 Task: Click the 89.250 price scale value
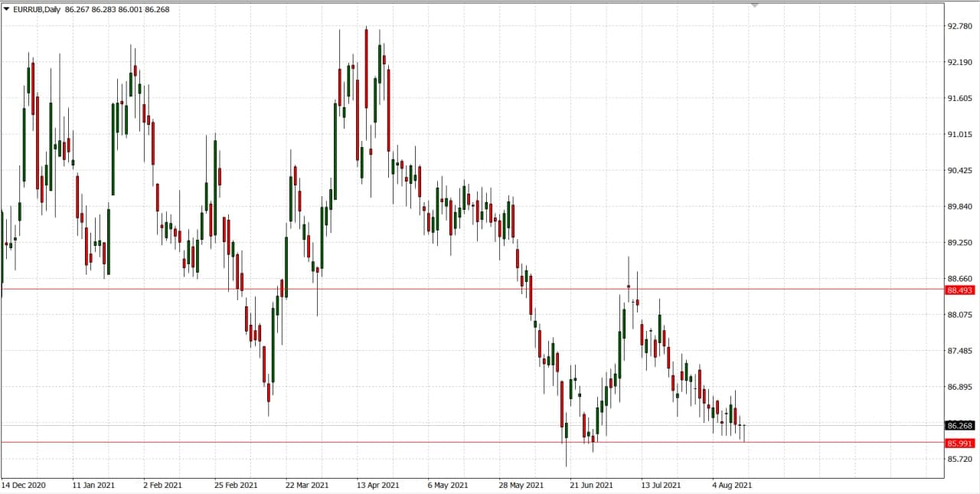click(x=960, y=242)
